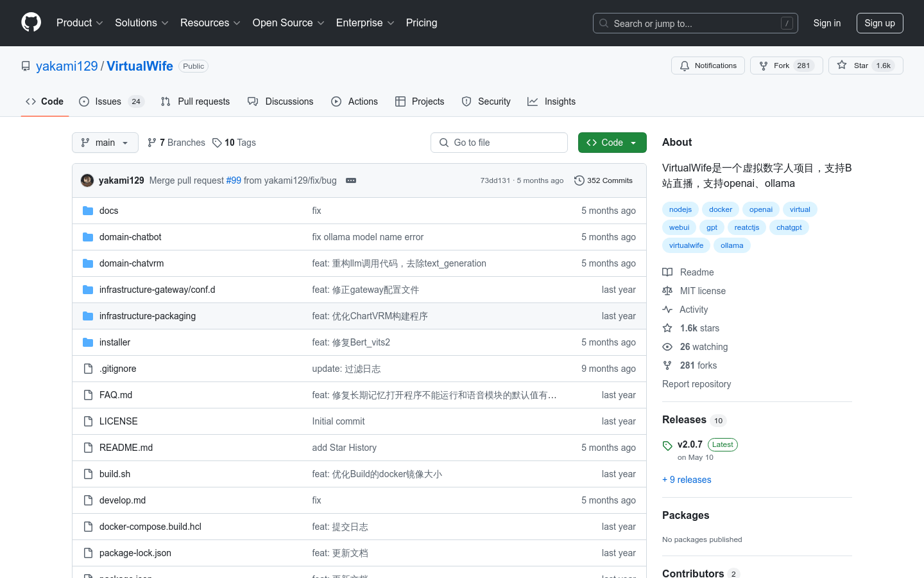Switch to the Actions tab
This screenshot has height=578, width=924.
(x=354, y=101)
